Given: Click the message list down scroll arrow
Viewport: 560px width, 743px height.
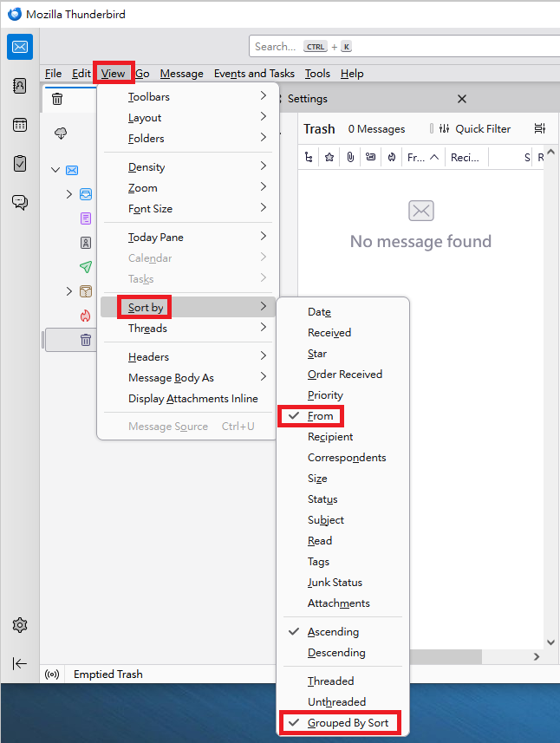Looking at the screenshot, I should pos(550,642).
